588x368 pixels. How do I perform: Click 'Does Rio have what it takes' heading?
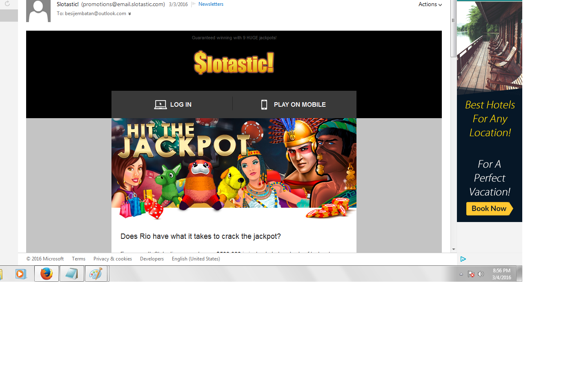(x=200, y=236)
